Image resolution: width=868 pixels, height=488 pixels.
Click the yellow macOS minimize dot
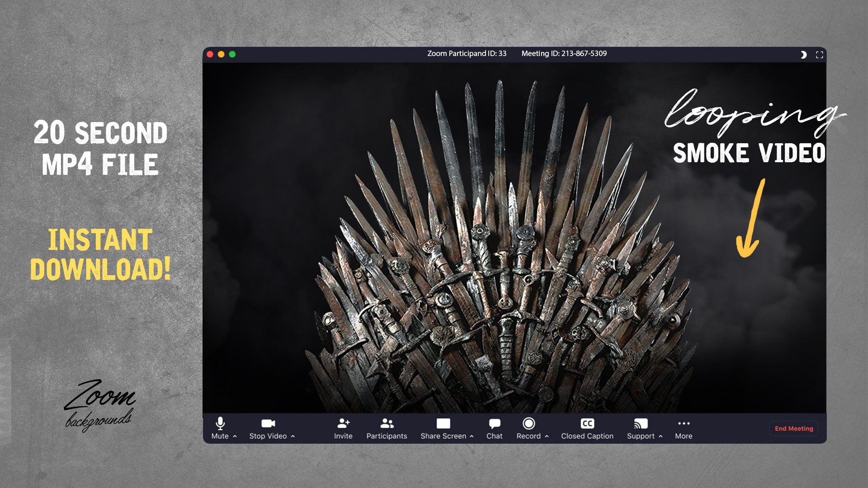pos(220,54)
